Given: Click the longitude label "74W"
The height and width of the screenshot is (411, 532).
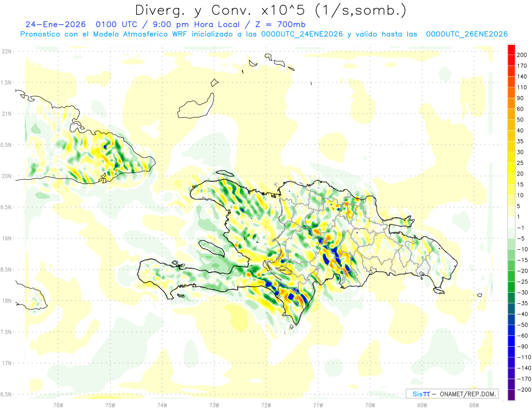Looking at the screenshot, I should pos(162,405).
